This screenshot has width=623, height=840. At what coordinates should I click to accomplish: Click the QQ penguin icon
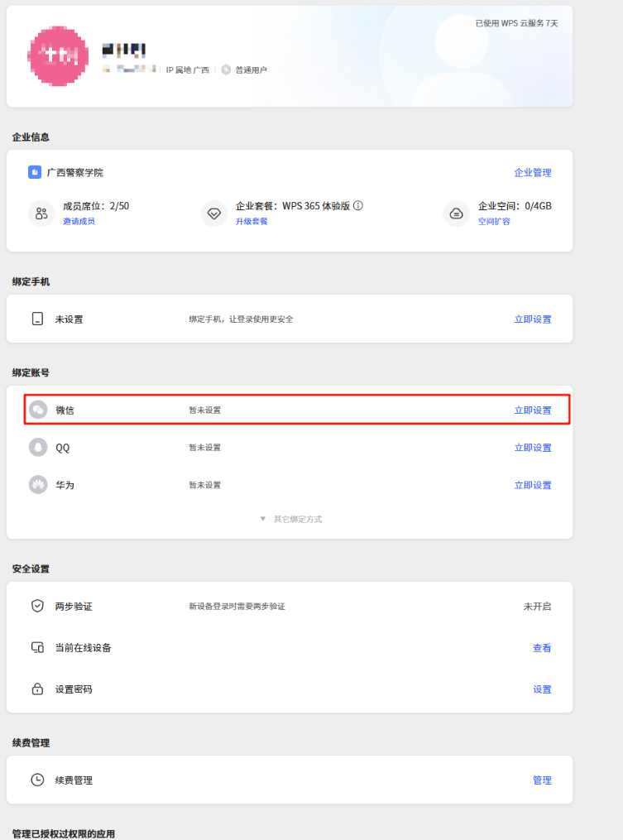[38, 448]
